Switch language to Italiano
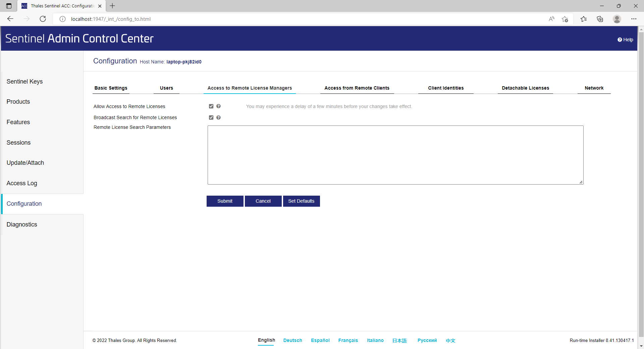Viewport: 644px width, 349px height. pyautogui.click(x=375, y=340)
